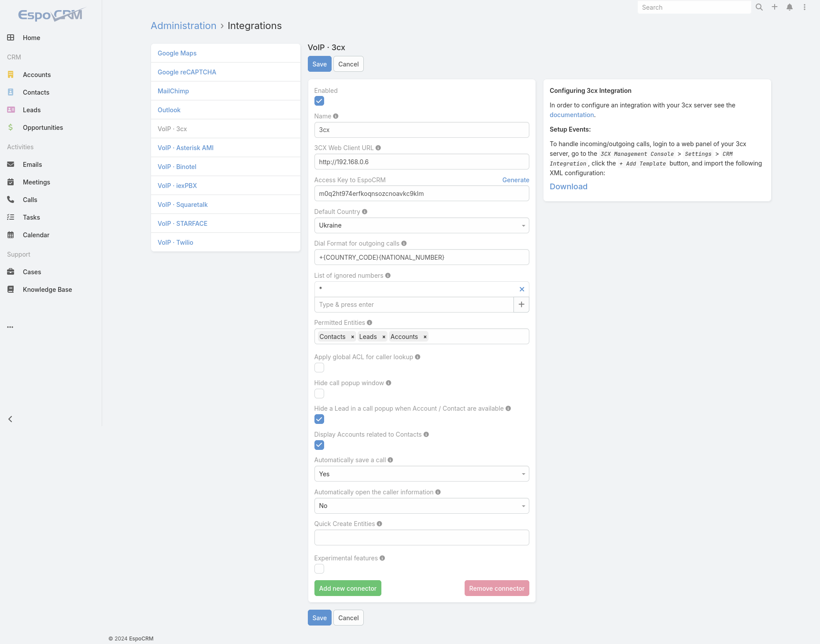Click the Leads card icon
This screenshot has height=644, width=820.
coord(11,110)
